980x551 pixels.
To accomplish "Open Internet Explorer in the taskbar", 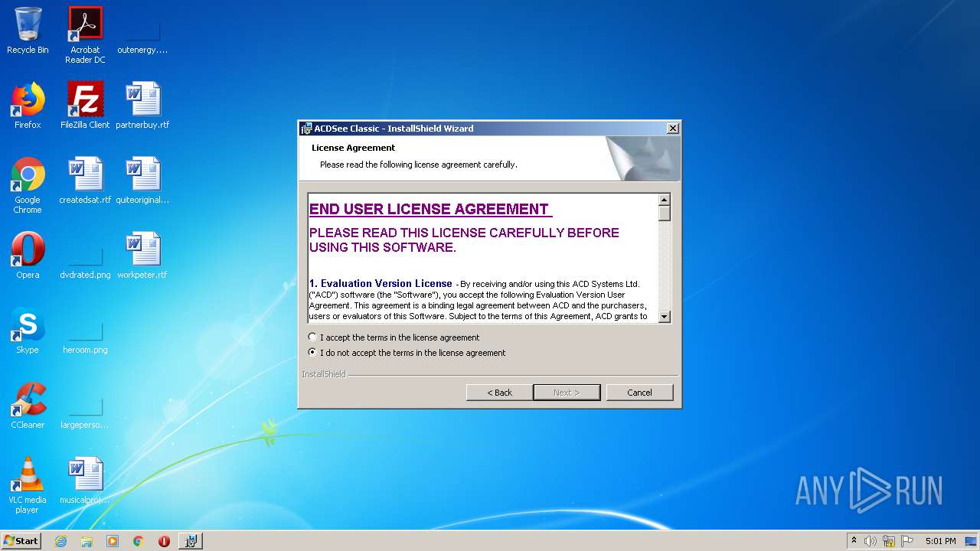I will point(60,541).
